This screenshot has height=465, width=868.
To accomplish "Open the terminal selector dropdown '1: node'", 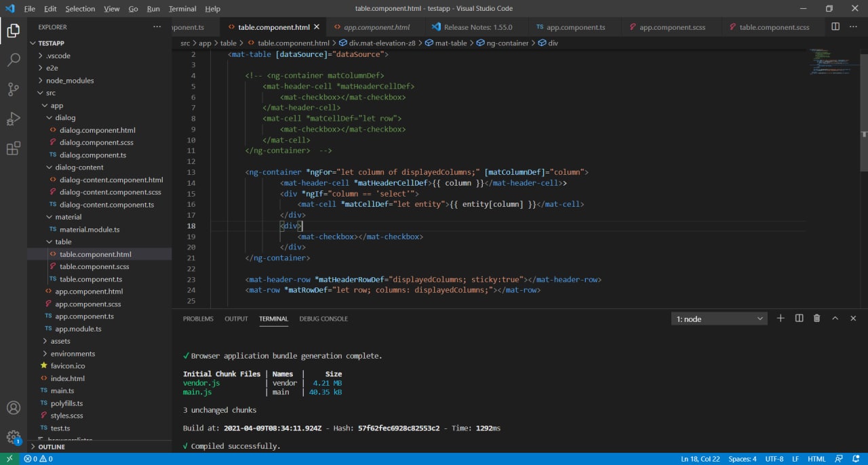I will click(x=719, y=319).
